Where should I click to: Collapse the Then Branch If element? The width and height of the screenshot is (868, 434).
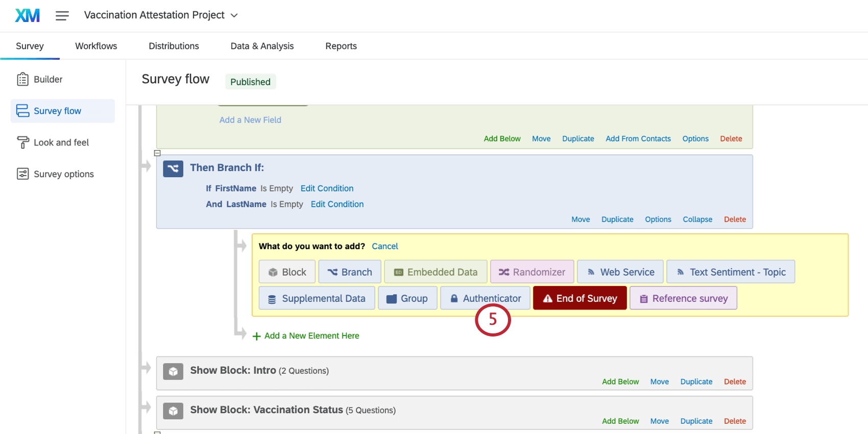[697, 220]
